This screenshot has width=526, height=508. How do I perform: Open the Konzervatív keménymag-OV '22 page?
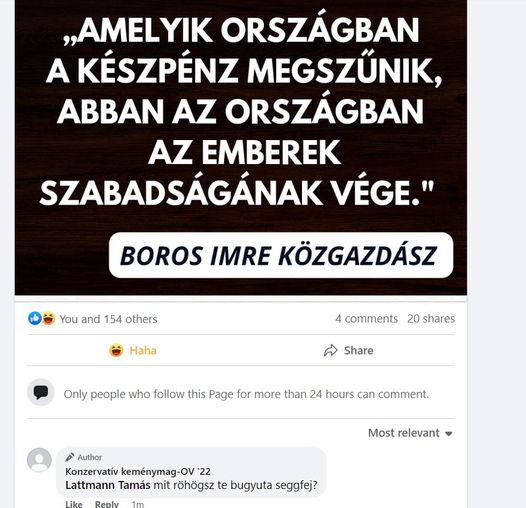click(138, 471)
